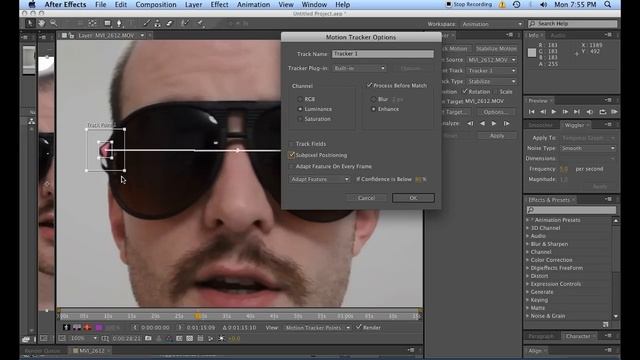Open the Effect menu
This screenshot has height=360, width=640.
point(219,4)
